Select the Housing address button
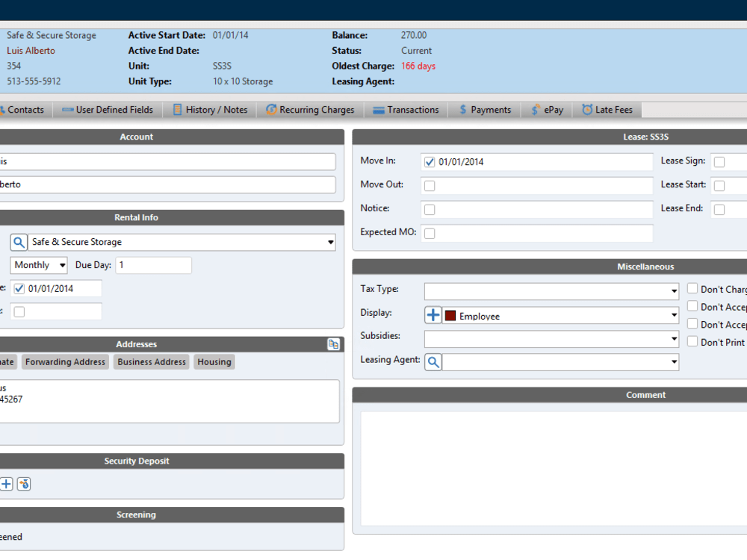 tap(214, 362)
